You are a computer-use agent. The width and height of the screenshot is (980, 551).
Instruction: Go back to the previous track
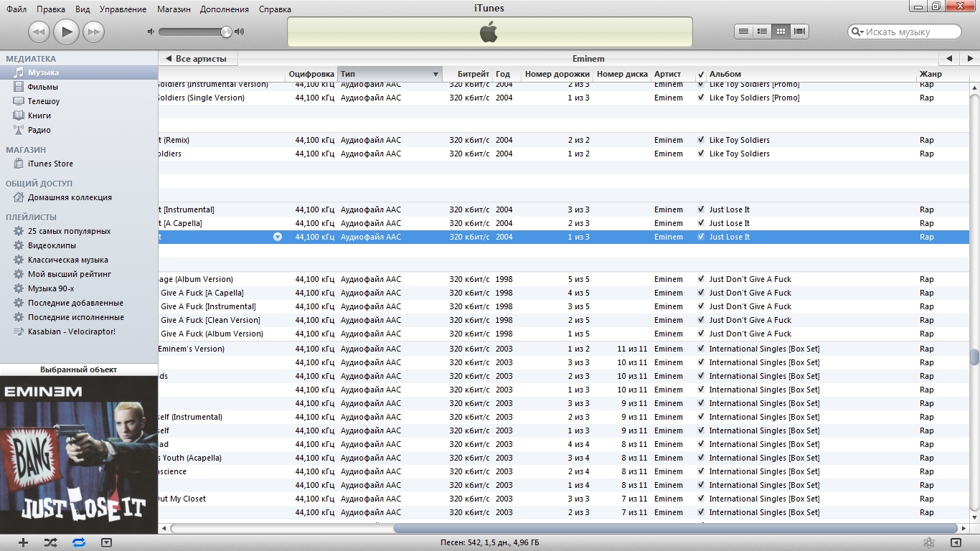point(39,32)
